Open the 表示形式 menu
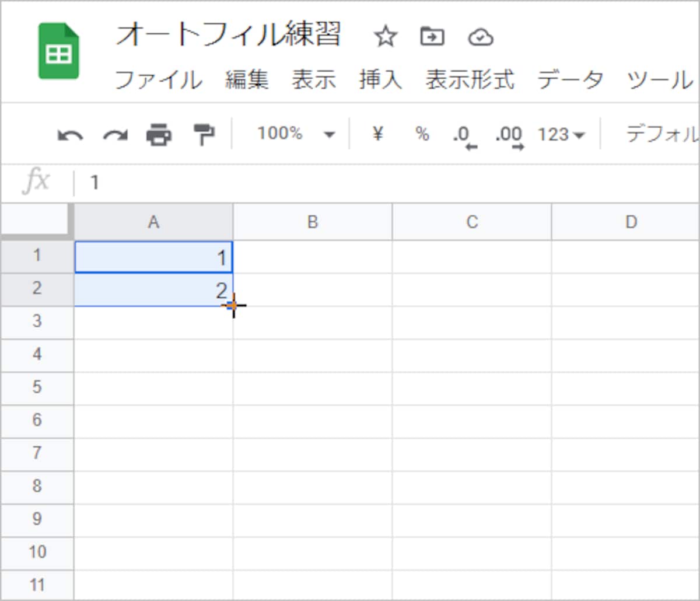The width and height of the screenshot is (700, 601). coord(470,79)
